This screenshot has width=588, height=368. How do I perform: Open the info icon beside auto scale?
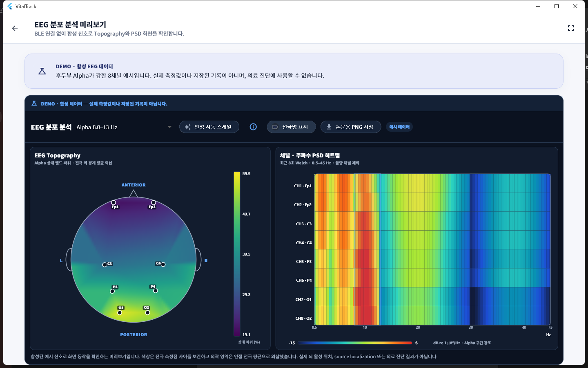coord(253,127)
